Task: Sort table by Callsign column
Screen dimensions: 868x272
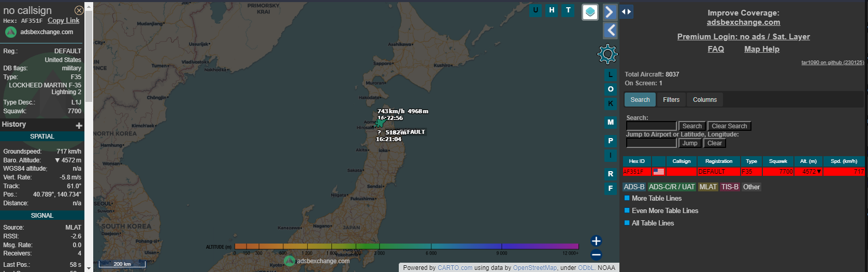Action: (682, 161)
